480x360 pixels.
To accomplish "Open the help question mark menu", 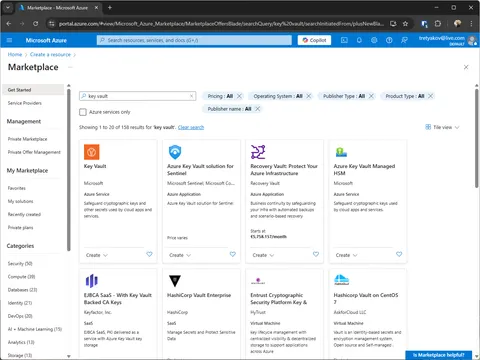I will [x=389, y=40].
